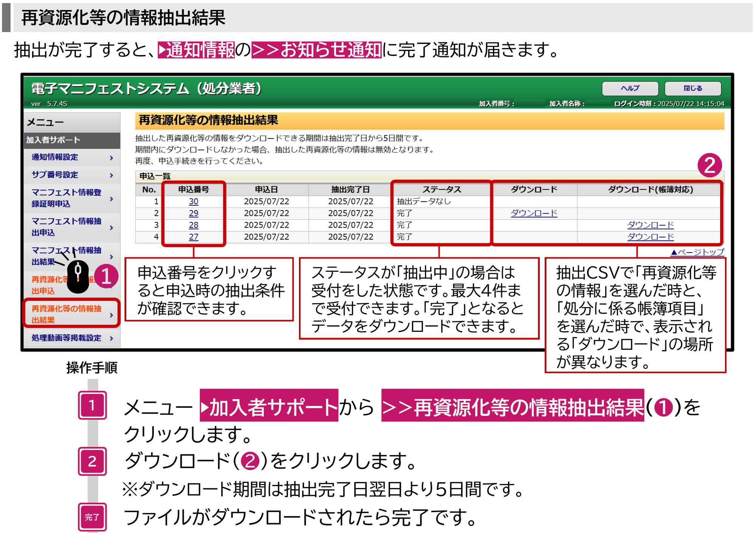Click the chevron beside 通知情報設定
This screenshot has height=533, width=756.
(112, 158)
